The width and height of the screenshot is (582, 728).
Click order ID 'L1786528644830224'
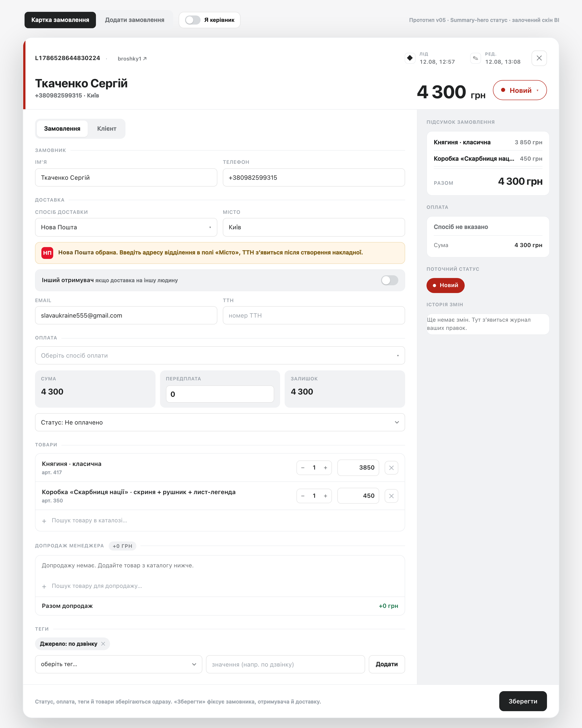tap(68, 58)
